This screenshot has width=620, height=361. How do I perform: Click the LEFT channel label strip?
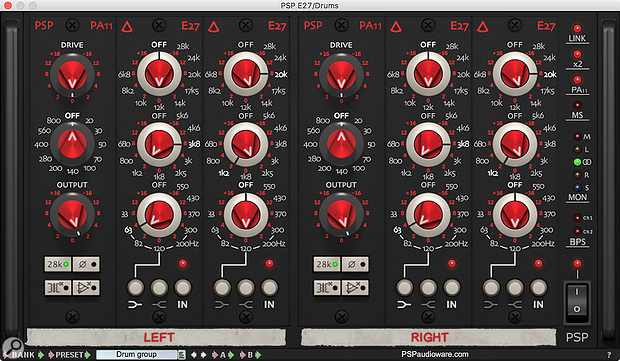click(156, 337)
